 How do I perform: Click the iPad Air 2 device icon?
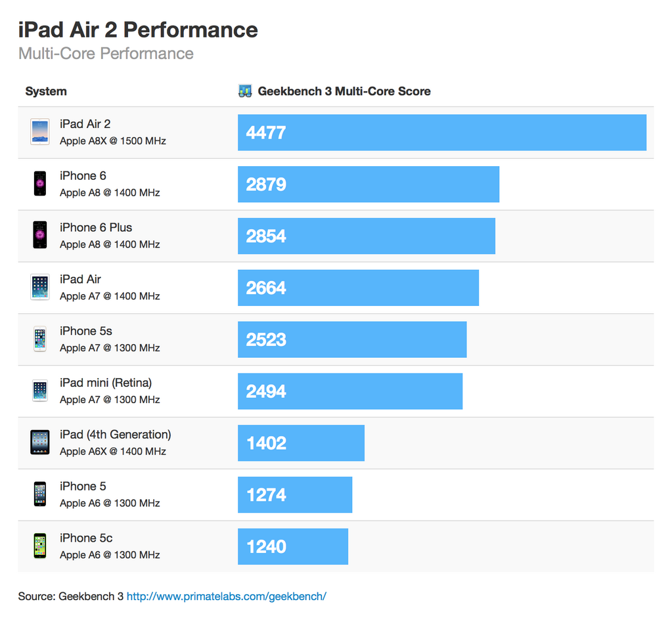pyautogui.click(x=40, y=132)
